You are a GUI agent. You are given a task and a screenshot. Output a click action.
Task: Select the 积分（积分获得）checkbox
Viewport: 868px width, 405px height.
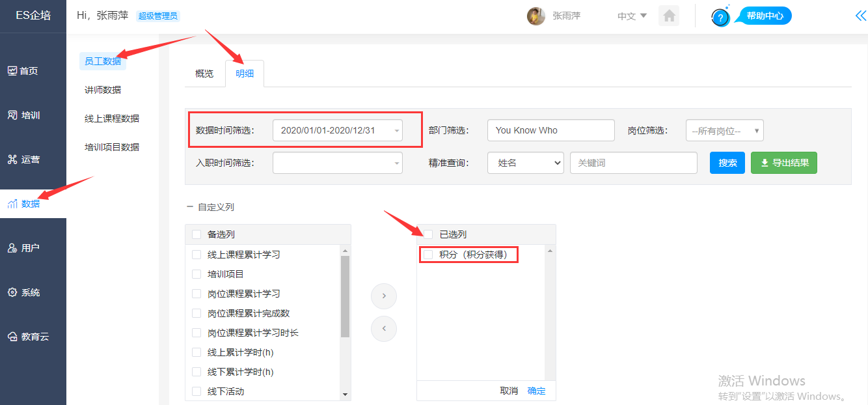point(428,255)
